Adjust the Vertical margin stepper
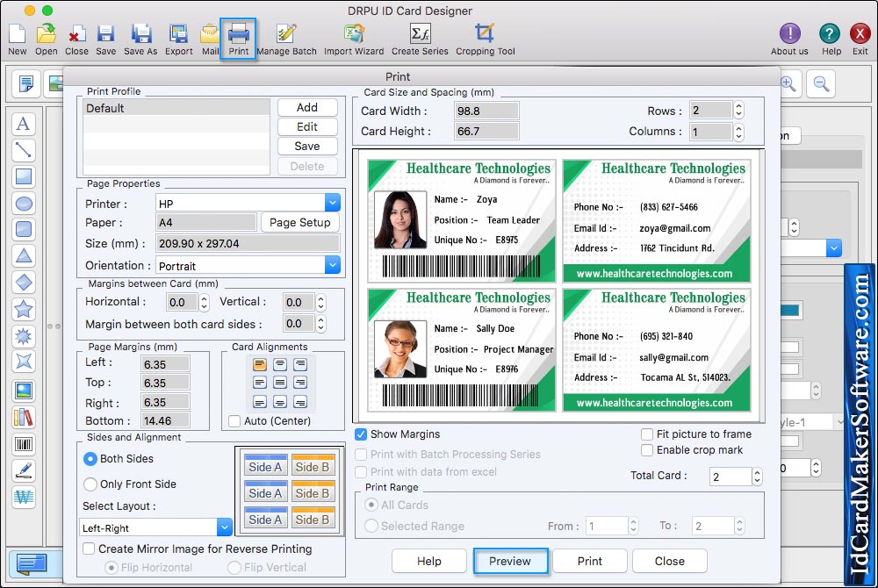This screenshot has height=588, width=878. coord(320,303)
